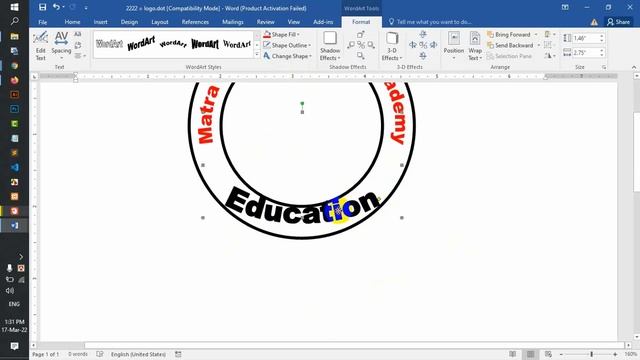Select the serif WordArt style
Viewport: 640px width, 360px height.
click(x=237, y=44)
